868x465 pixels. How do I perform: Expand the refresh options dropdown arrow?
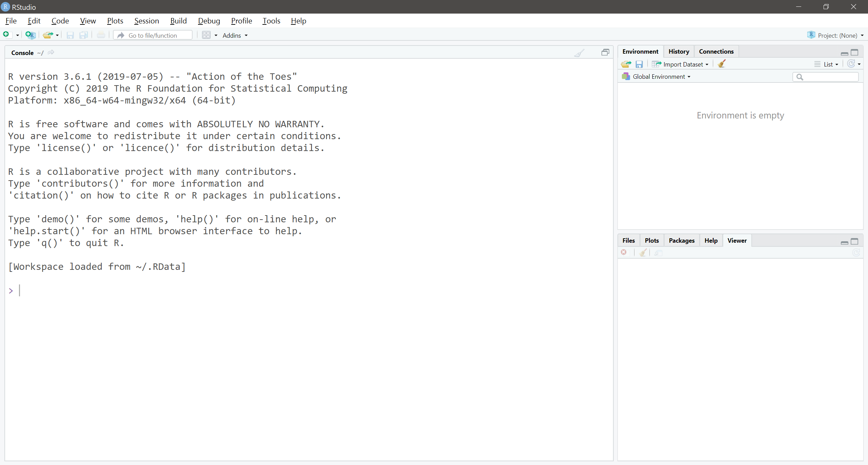tap(859, 64)
